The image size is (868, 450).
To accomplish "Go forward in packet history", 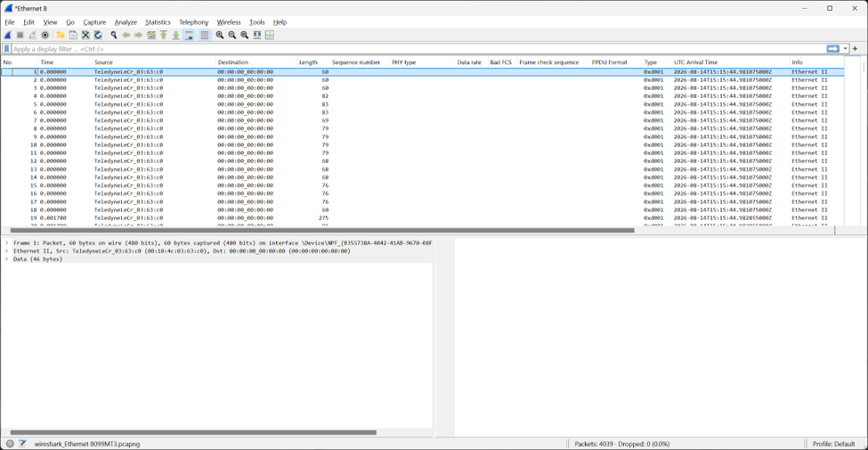I will point(138,35).
